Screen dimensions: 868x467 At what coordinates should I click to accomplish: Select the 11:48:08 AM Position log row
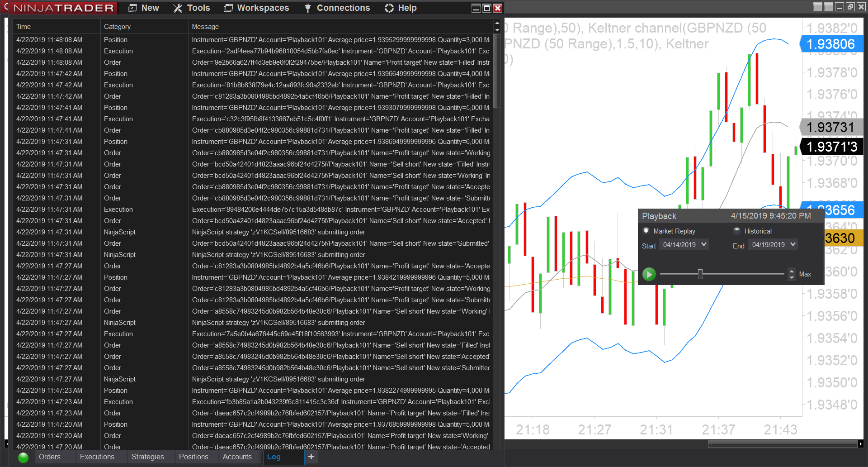coord(253,40)
